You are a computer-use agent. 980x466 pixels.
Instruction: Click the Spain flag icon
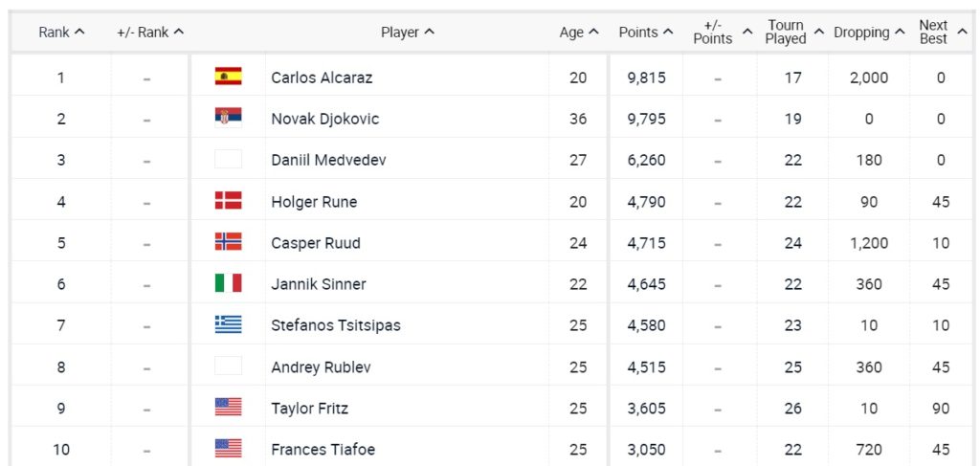(x=228, y=77)
